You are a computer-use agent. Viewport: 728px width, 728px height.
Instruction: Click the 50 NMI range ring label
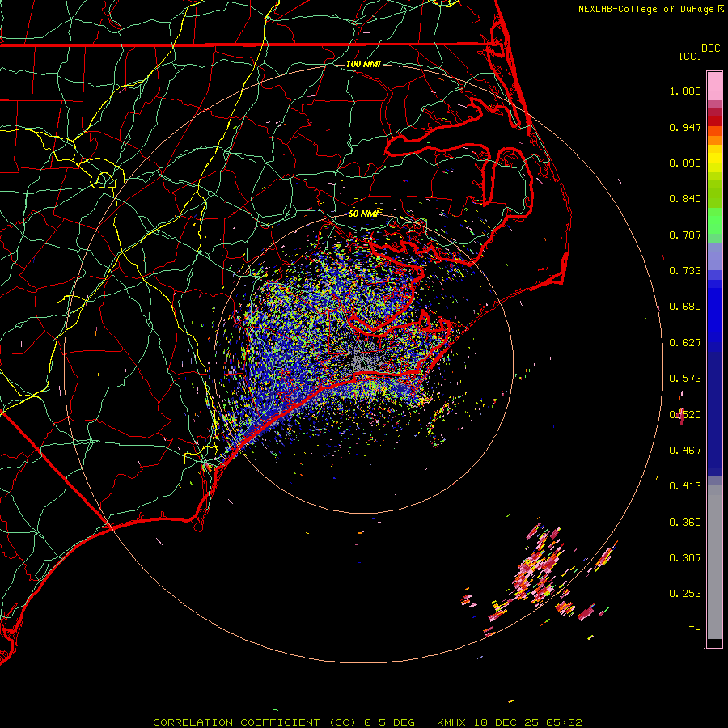pyautogui.click(x=363, y=214)
